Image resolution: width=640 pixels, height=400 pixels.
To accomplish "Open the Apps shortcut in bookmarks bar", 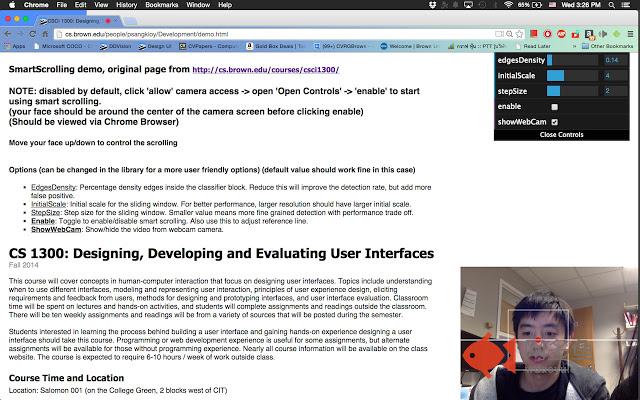I will (15, 46).
